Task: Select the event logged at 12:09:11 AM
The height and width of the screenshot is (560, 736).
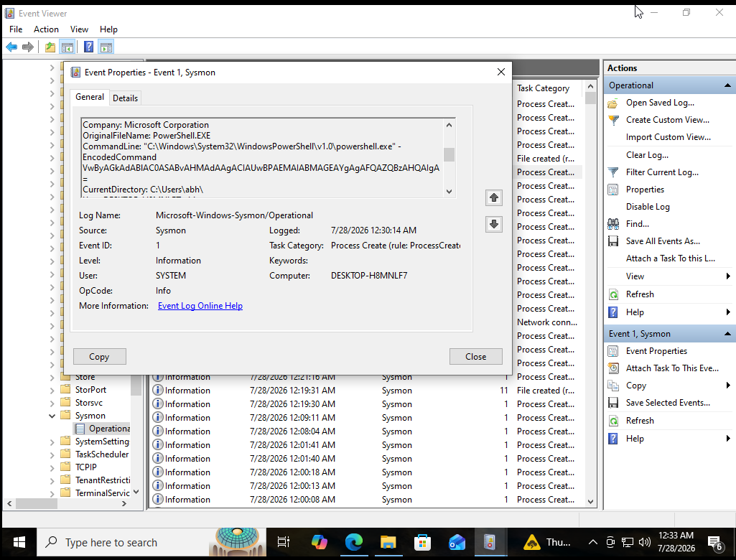Action: pyautogui.click(x=366, y=418)
